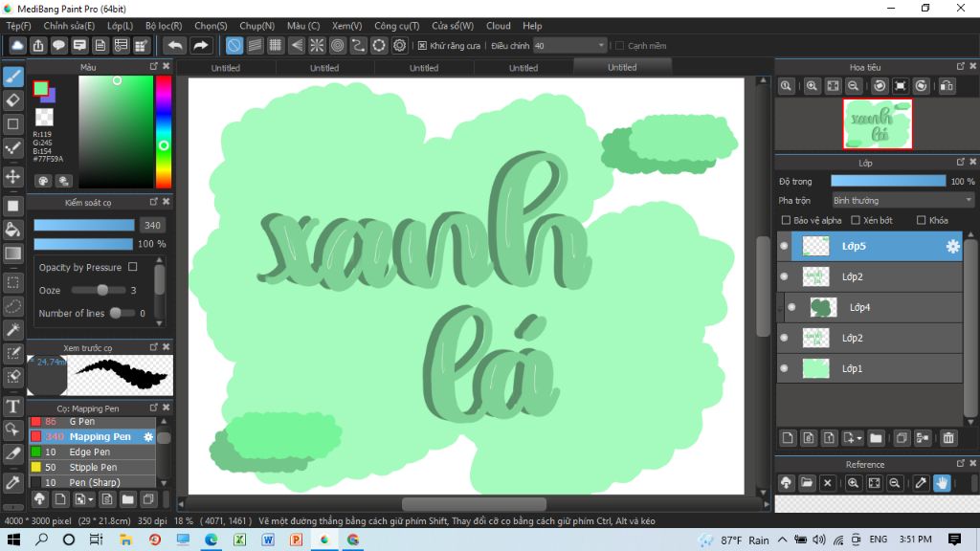Create a new layer in Layer panel
980x551 pixels.
788,438
